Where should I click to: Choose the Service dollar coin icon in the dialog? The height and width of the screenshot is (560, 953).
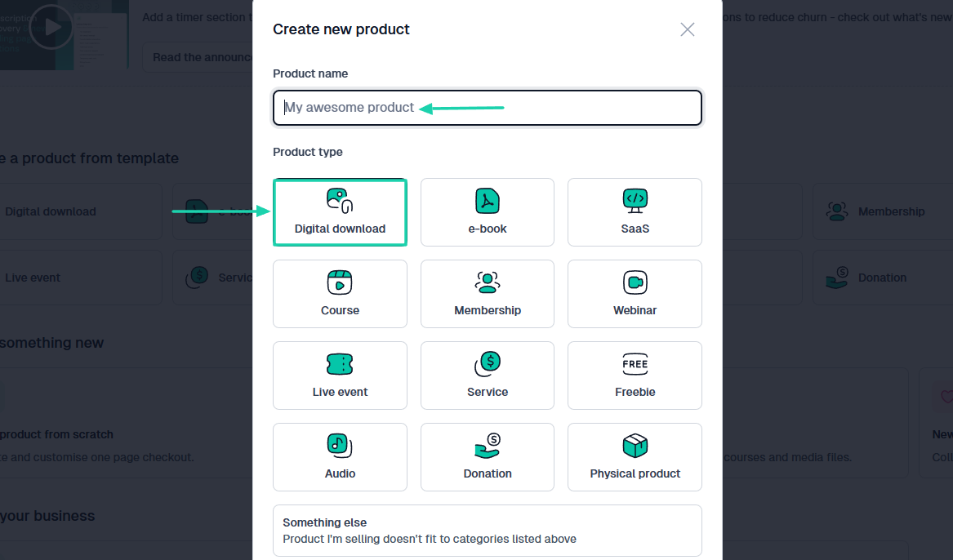tap(488, 364)
